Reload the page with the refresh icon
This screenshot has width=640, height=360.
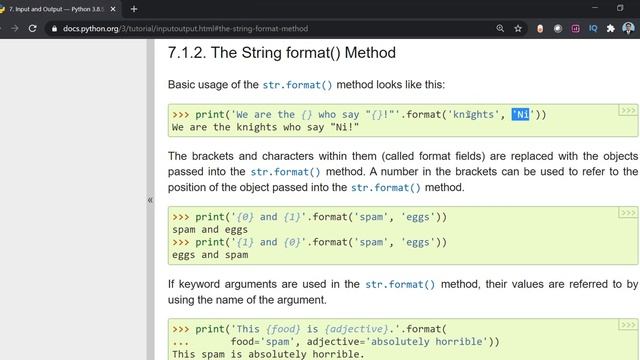point(33,29)
